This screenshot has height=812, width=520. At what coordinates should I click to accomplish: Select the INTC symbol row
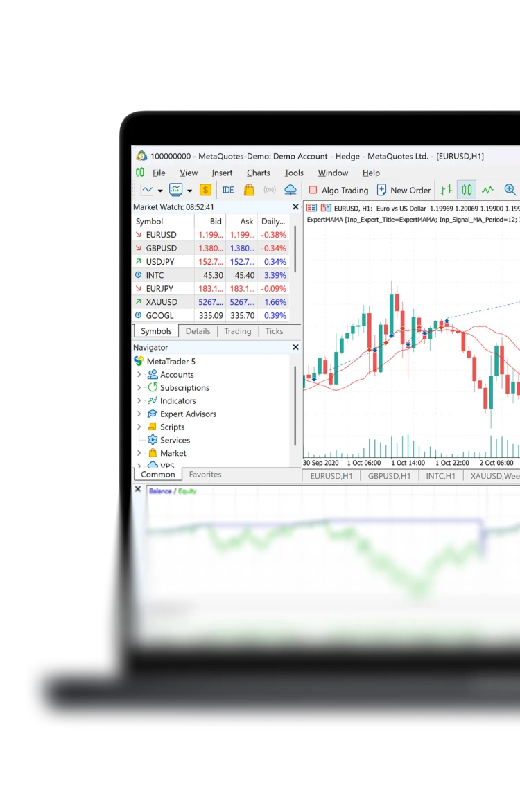tap(211, 275)
